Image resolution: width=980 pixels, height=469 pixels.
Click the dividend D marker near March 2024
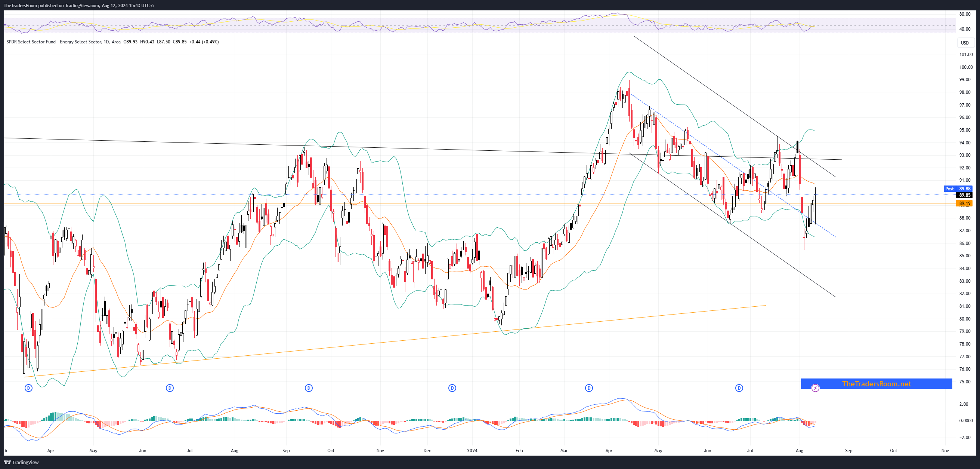point(588,388)
